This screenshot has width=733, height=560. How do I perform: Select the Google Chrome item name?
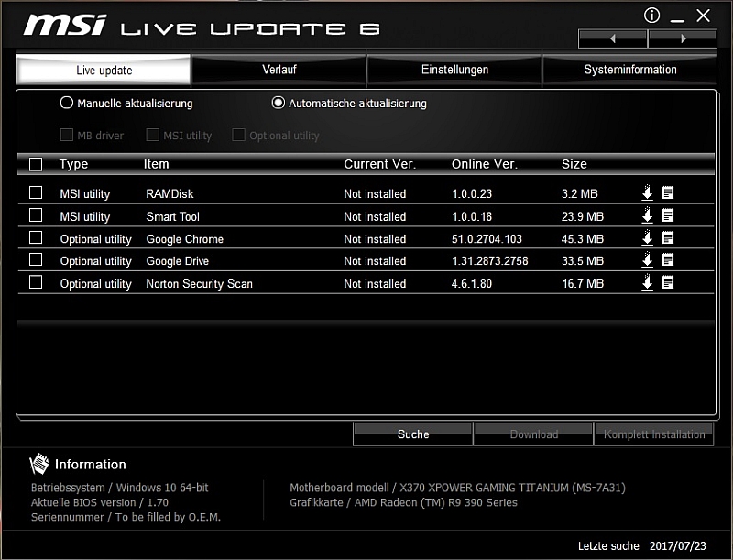pyautogui.click(x=185, y=239)
